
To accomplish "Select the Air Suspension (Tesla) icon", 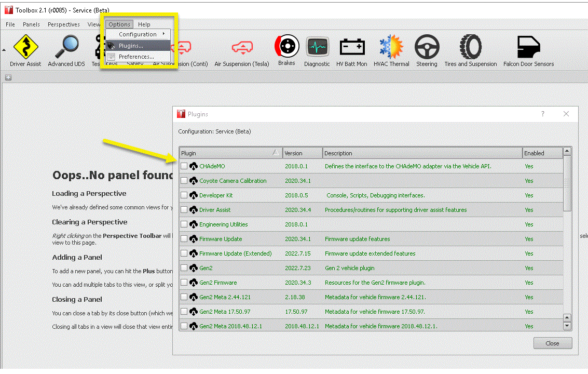I will click(242, 48).
